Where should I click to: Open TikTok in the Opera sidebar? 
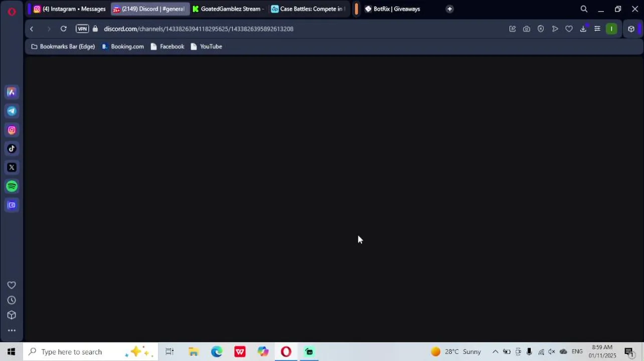[x=12, y=148]
